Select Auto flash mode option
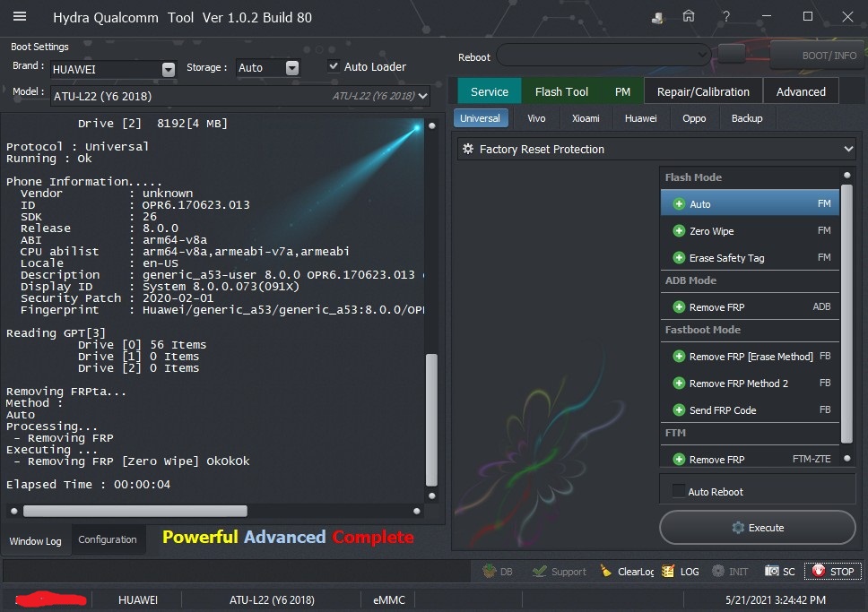 point(751,203)
